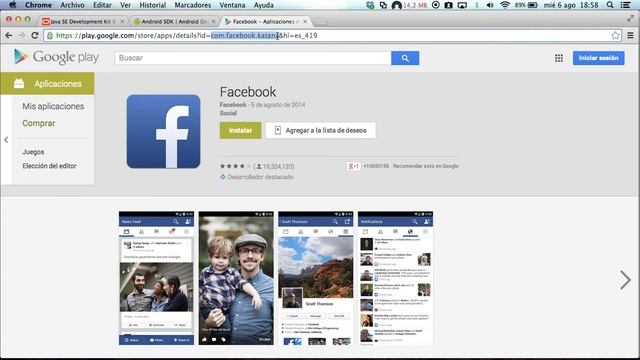640x360 pixels.
Task: Click Desarrollador destacado badge
Action: (x=257, y=177)
